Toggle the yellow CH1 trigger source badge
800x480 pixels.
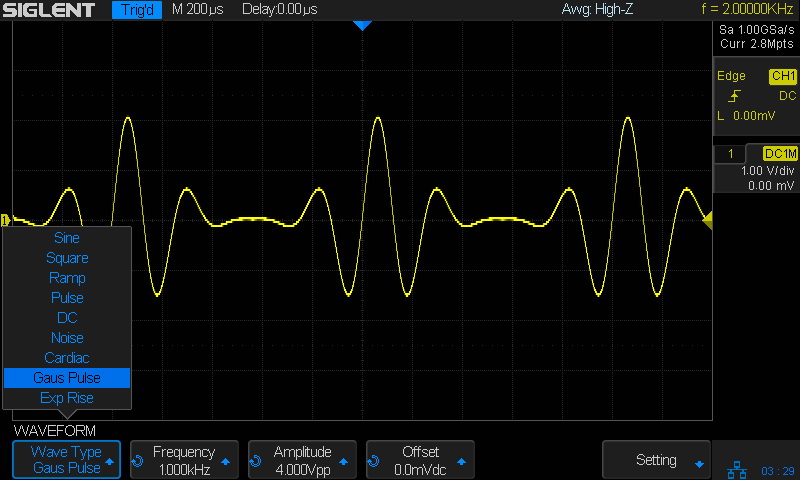782,76
